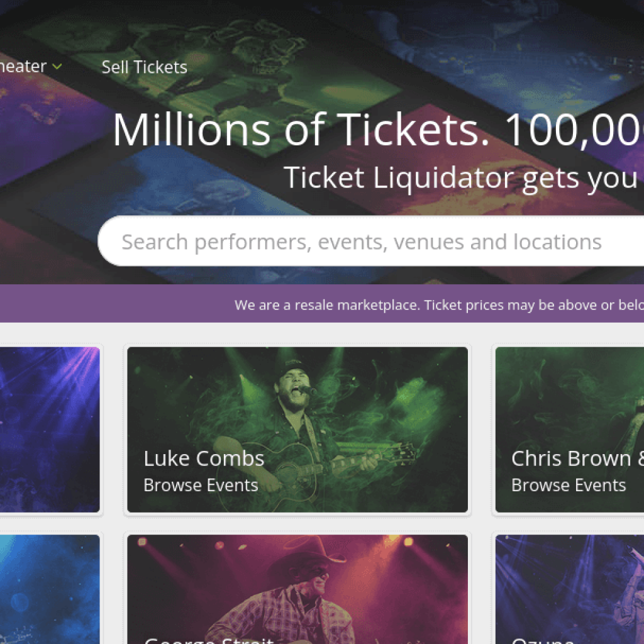The height and width of the screenshot is (644, 644).
Task: Select the George Strait concert thumbnail
Action: click(297, 585)
